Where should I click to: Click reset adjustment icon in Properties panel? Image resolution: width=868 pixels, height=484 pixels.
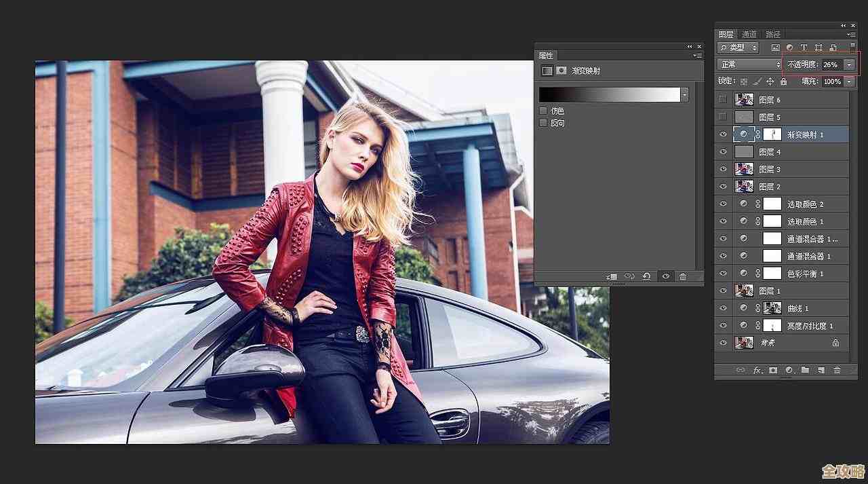click(x=646, y=276)
